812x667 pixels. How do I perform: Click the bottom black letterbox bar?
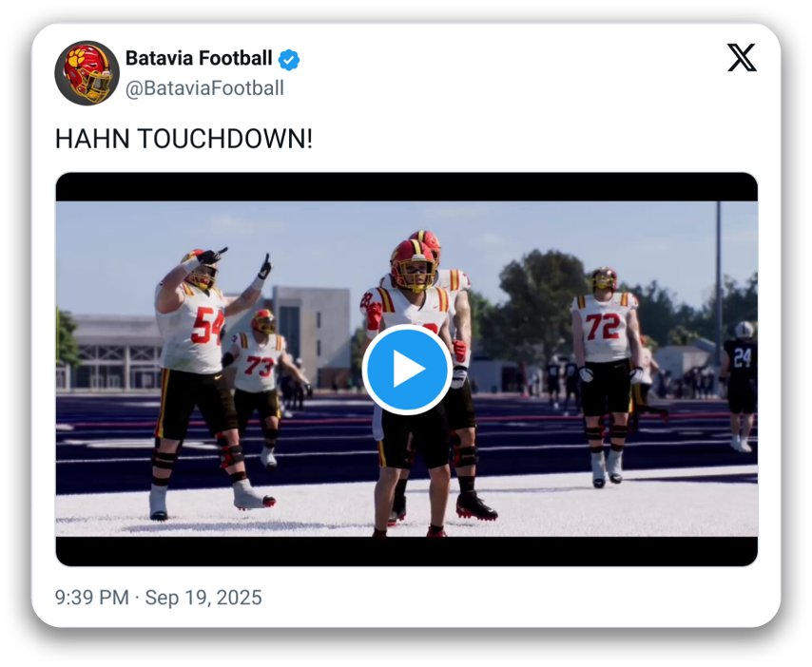pyautogui.click(x=407, y=551)
